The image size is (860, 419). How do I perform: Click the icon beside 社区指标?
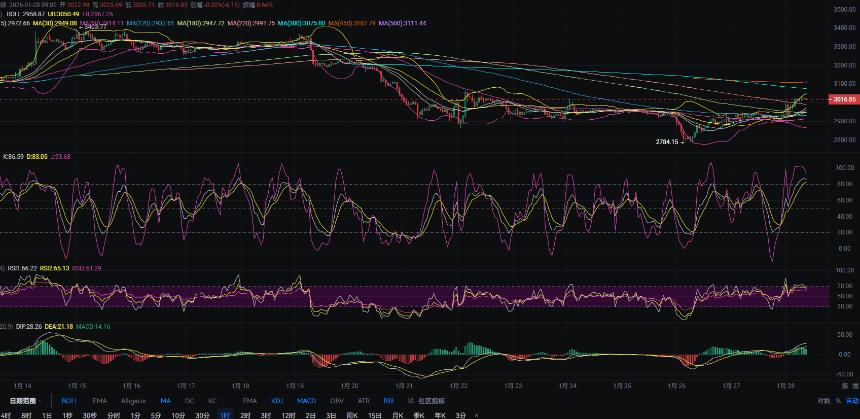tap(411, 401)
